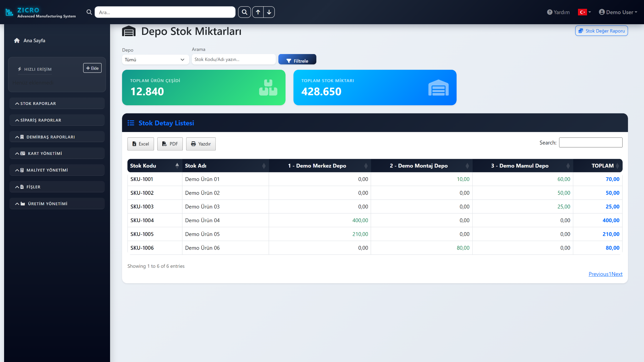Open the Demo User account menu

coord(618,12)
